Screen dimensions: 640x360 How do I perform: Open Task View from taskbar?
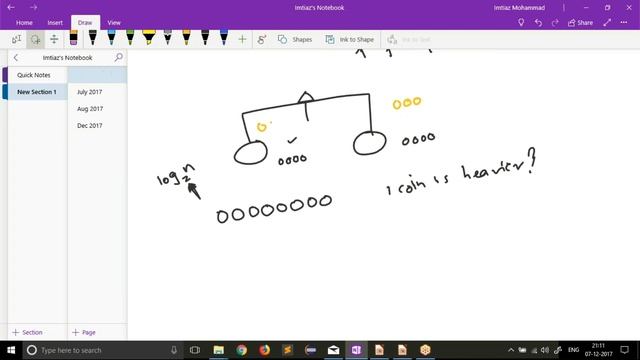pyautogui.click(x=195, y=350)
